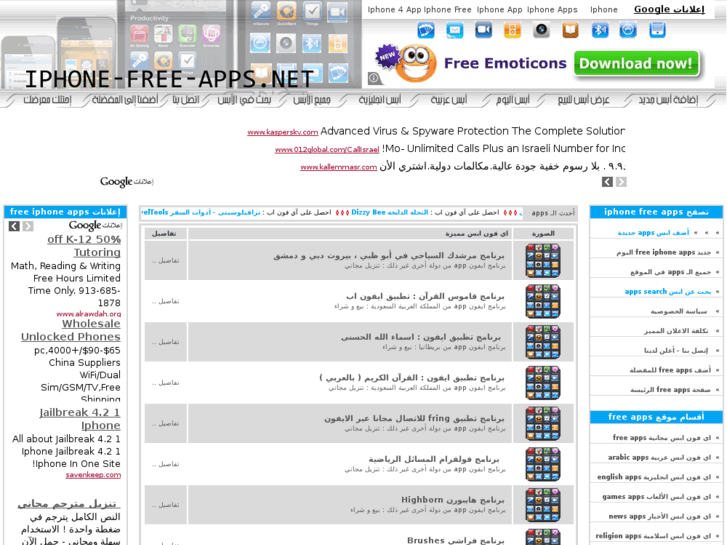Click the Iphone Free link at top
Viewport: 727px width, 545px height.
tap(447, 9)
